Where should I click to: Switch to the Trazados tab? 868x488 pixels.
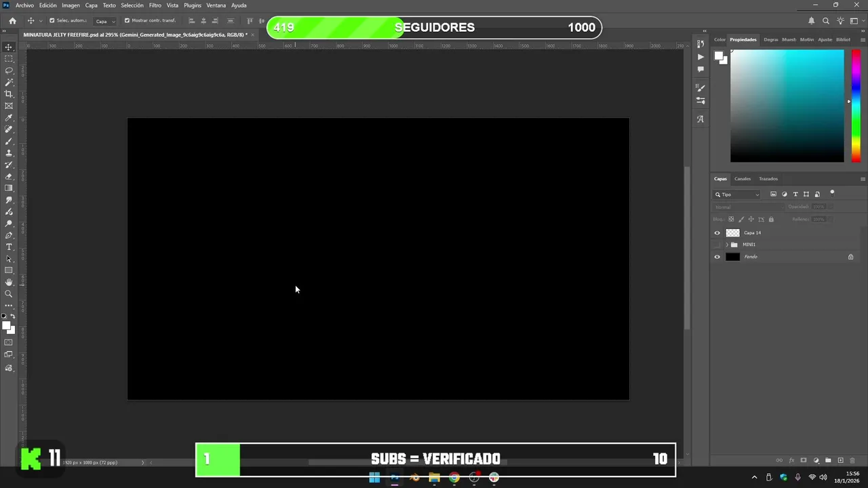pyautogui.click(x=768, y=179)
